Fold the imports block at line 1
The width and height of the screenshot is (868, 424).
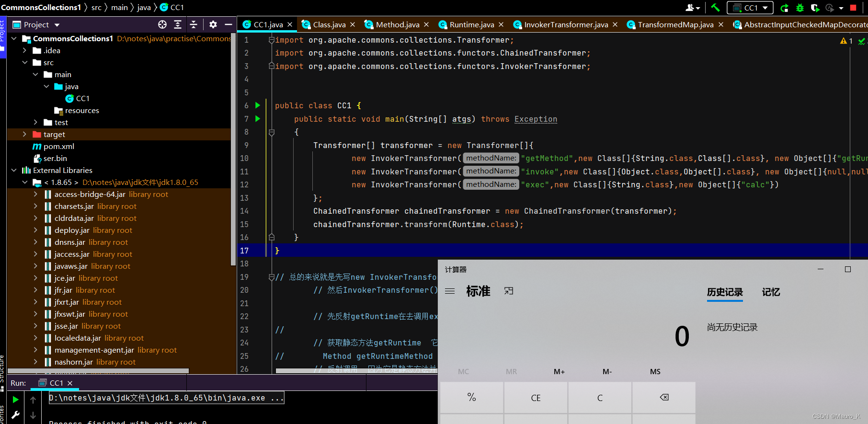[272, 40]
